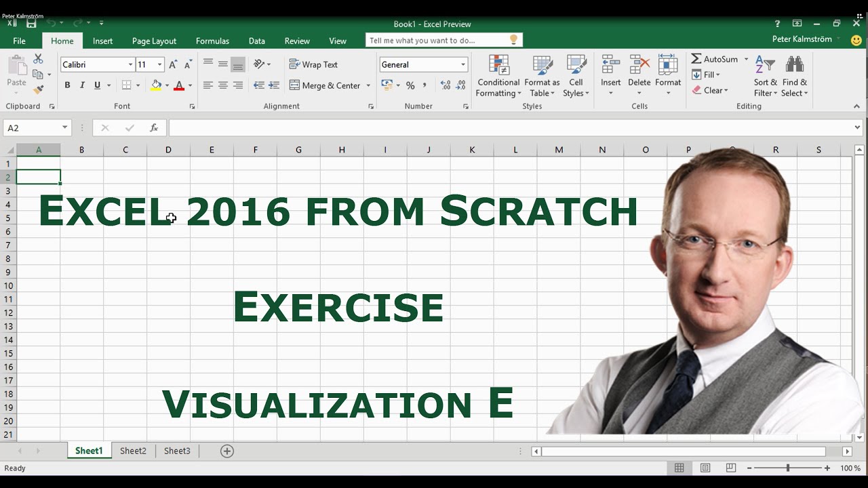868x488 pixels.
Task: Expand the Name Box dropdown arrow
Action: [x=65, y=127]
